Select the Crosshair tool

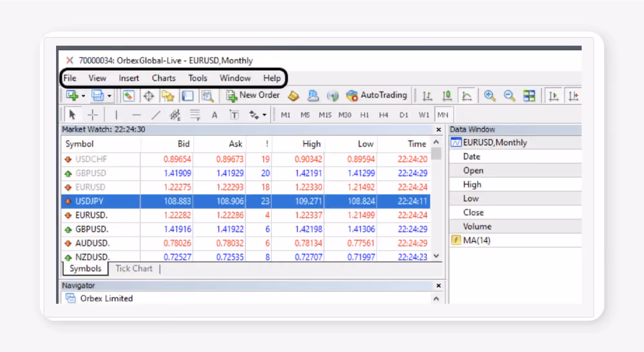point(93,115)
